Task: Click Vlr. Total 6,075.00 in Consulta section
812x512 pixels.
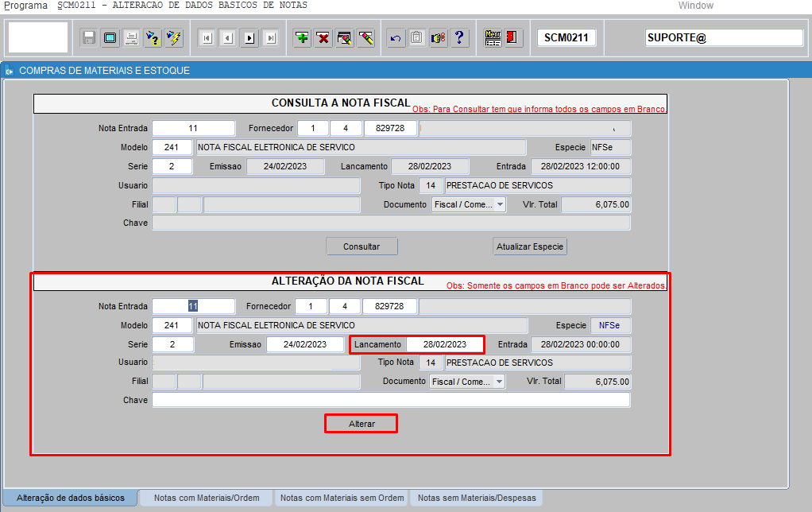Action: coord(596,204)
